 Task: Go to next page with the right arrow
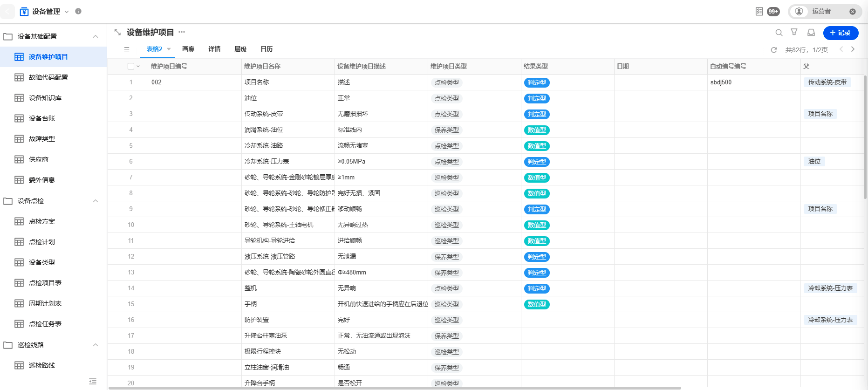pyautogui.click(x=853, y=49)
